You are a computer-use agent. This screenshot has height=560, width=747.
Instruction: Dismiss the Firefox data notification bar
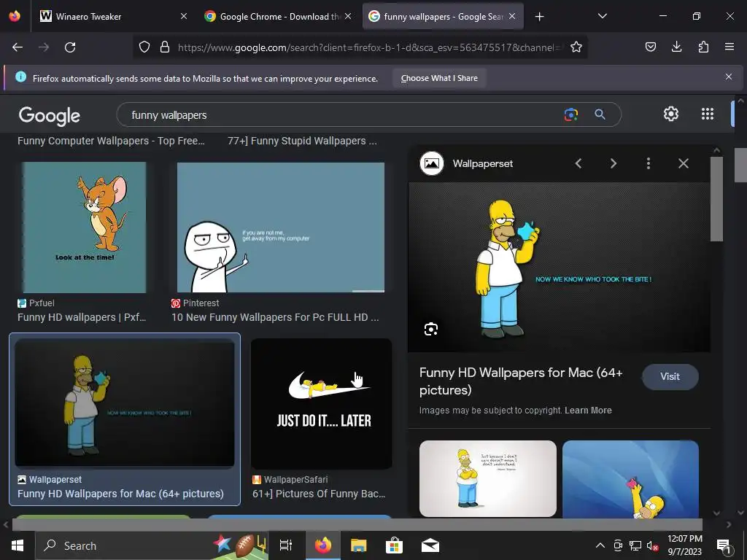tap(729, 77)
